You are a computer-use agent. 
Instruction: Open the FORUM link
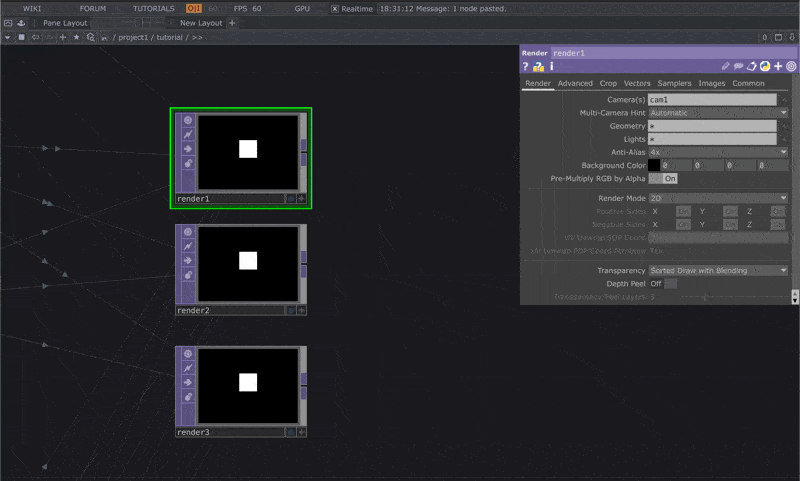tap(93, 9)
